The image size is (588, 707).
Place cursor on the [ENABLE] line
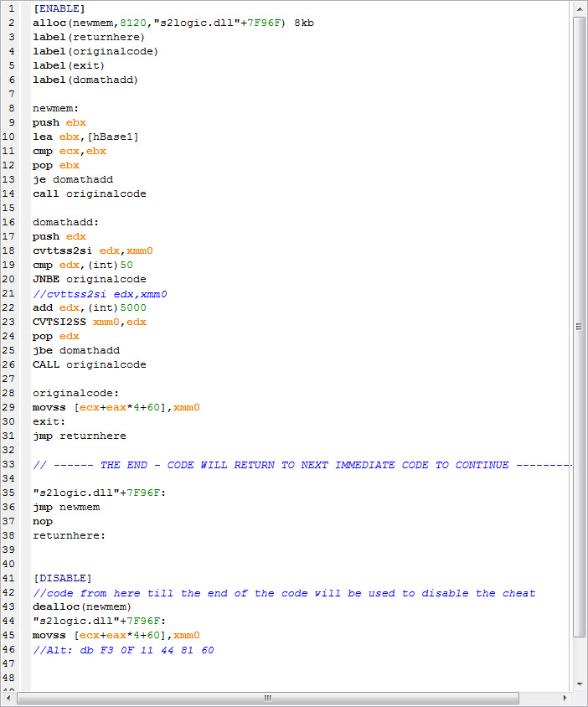59,8
